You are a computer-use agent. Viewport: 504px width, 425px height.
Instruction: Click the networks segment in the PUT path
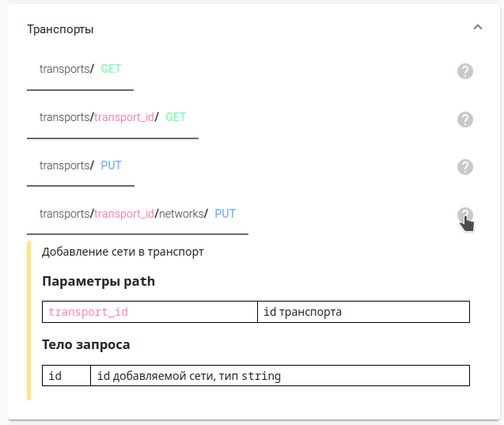click(x=180, y=214)
